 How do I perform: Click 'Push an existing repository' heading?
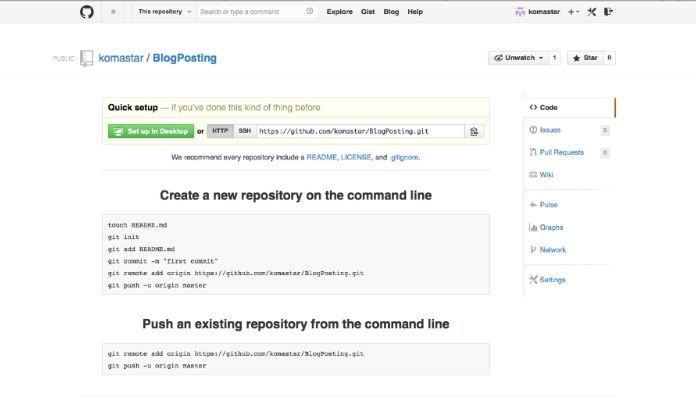[296, 324]
